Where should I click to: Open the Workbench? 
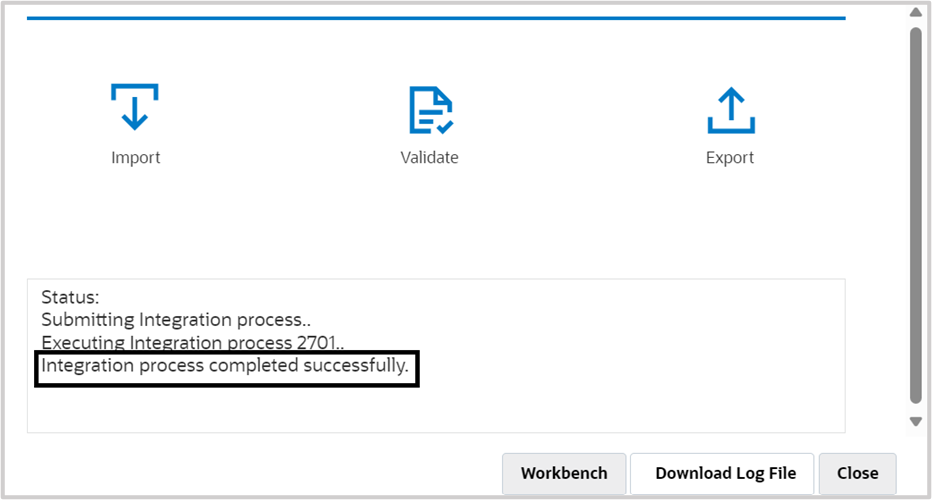564,473
